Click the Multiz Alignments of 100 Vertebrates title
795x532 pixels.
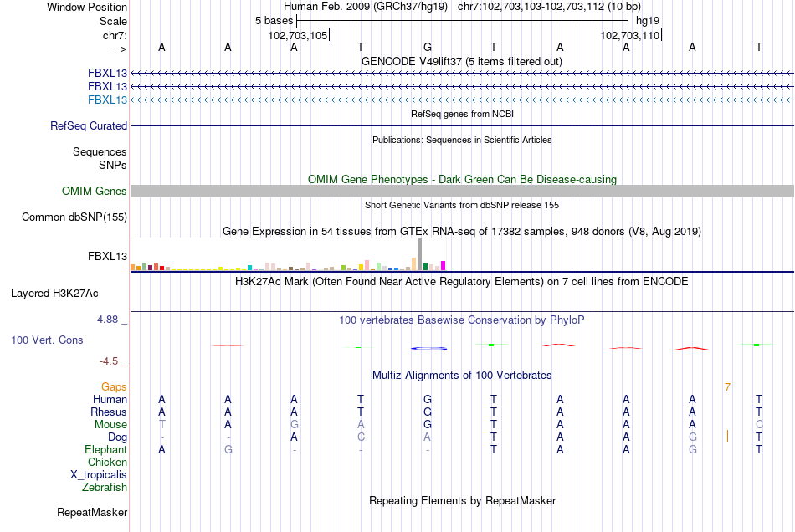coord(462,376)
